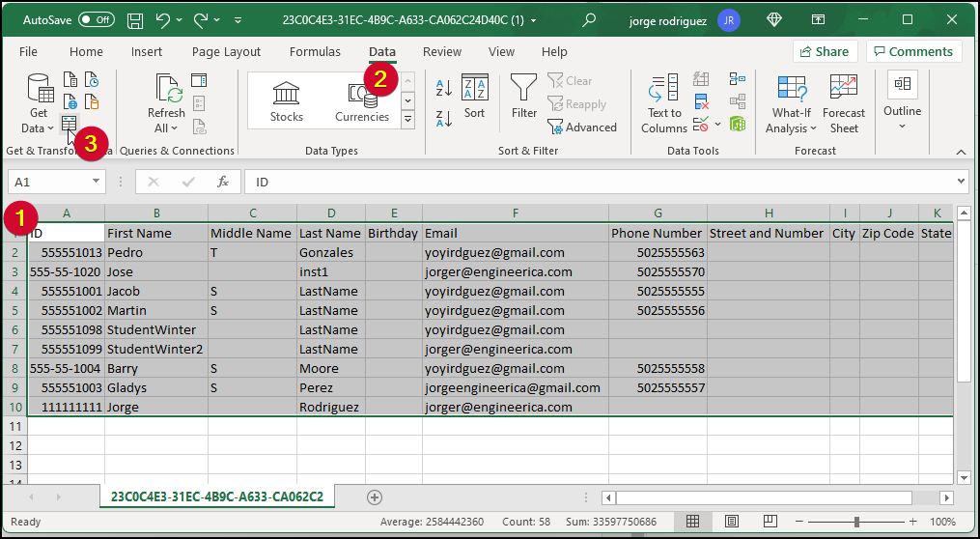980x539 pixels.
Task: Click the Undo arrow icon
Action: click(x=162, y=20)
